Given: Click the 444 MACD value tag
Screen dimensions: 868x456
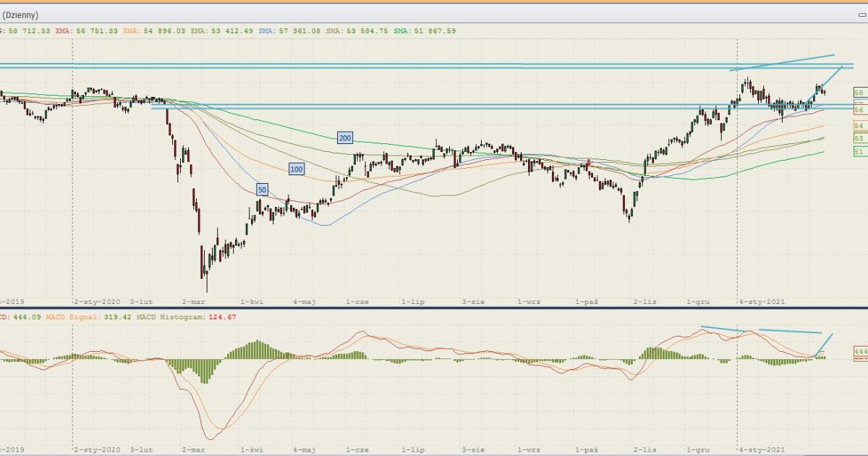Looking at the screenshot, I should point(860,352).
